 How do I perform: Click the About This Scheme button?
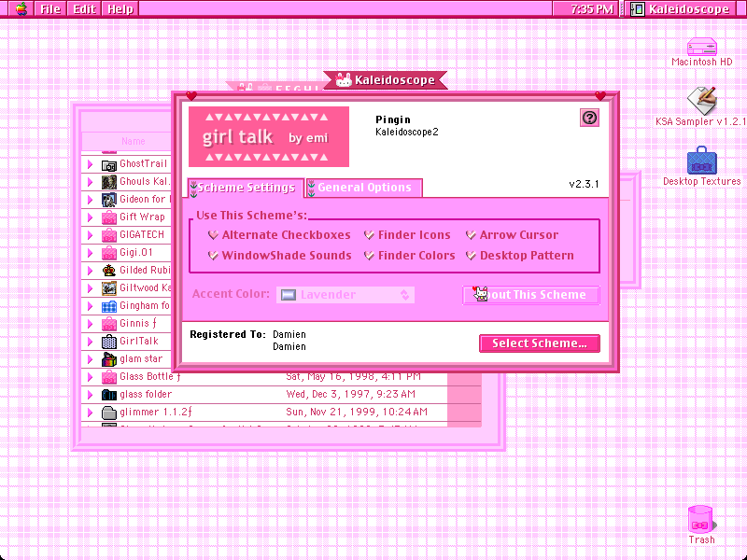click(530, 295)
